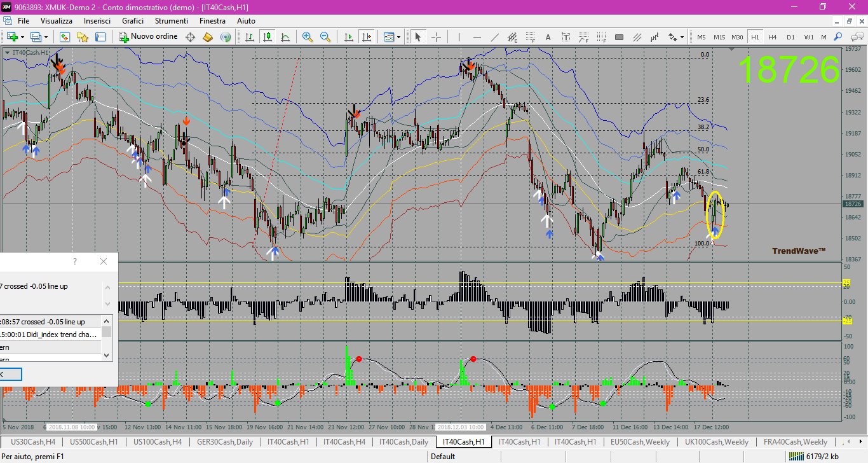The image size is (868, 463).
Task: Select the Didi_index trend alert row
Action: point(50,334)
